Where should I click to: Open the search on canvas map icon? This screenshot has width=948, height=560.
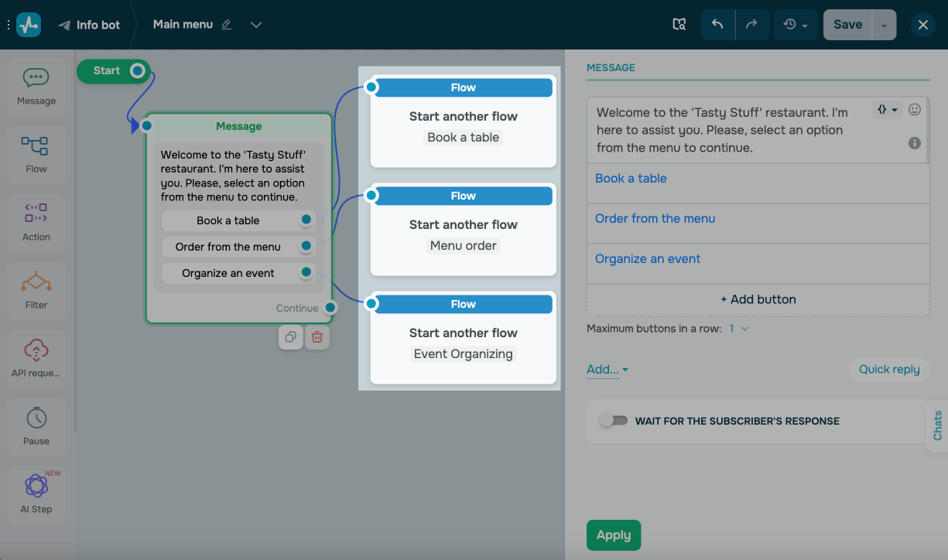[679, 25]
